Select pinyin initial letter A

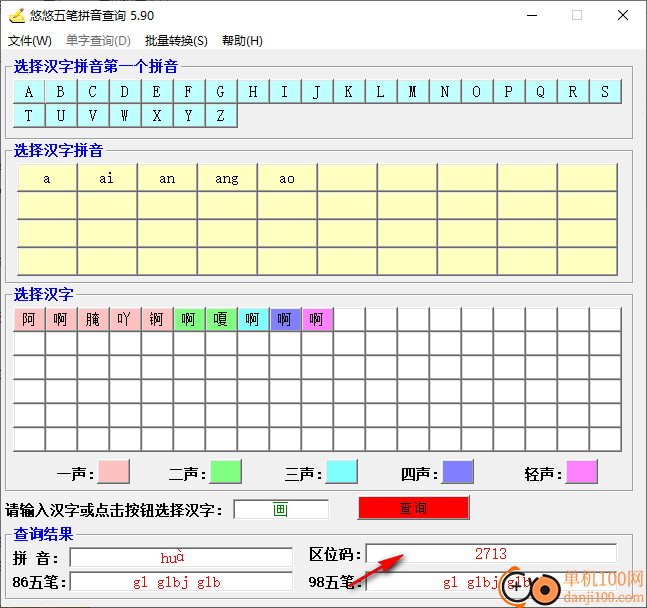(x=29, y=91)
